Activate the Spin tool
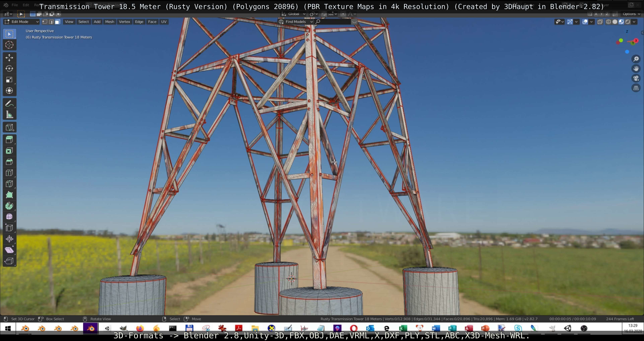 click(10, 206)
